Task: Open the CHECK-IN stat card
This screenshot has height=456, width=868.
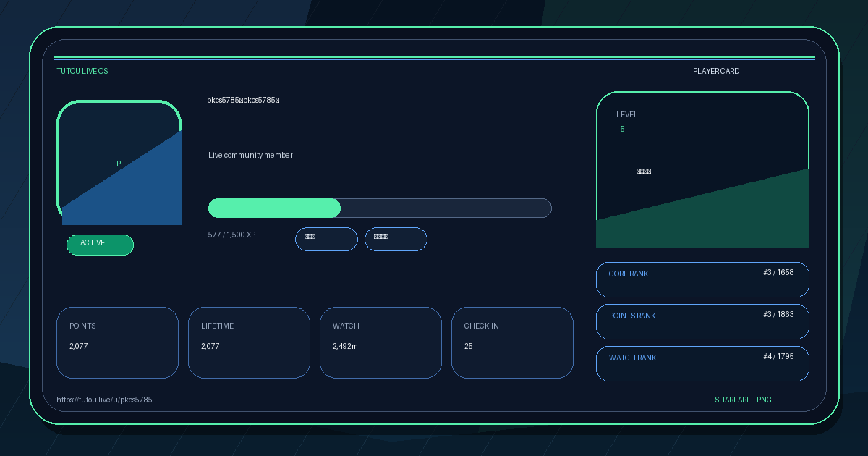Action: coord(512,342)
